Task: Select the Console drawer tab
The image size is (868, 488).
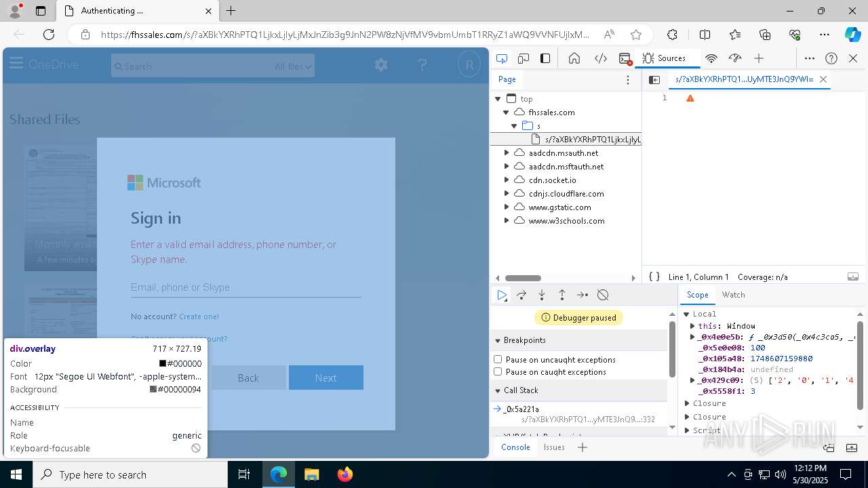Action: point(515,447)
